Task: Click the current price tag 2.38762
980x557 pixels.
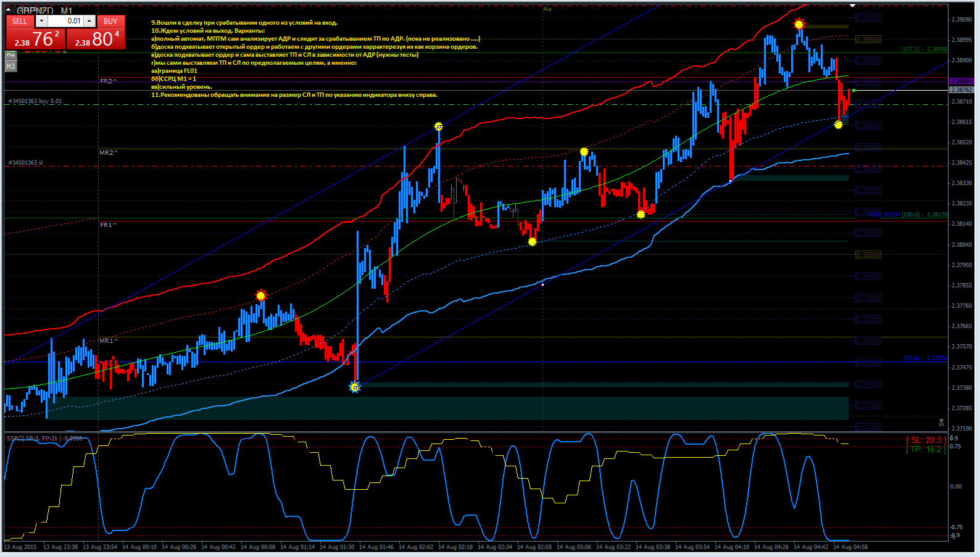Action: tap(961, 90)
